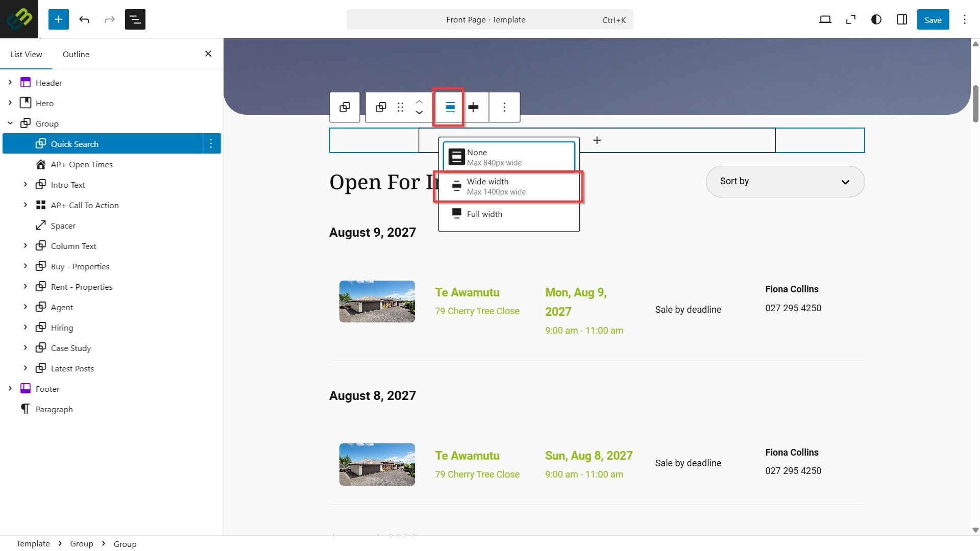
Task: Toggle the document overview list icon
Action: tap(135, 19)
